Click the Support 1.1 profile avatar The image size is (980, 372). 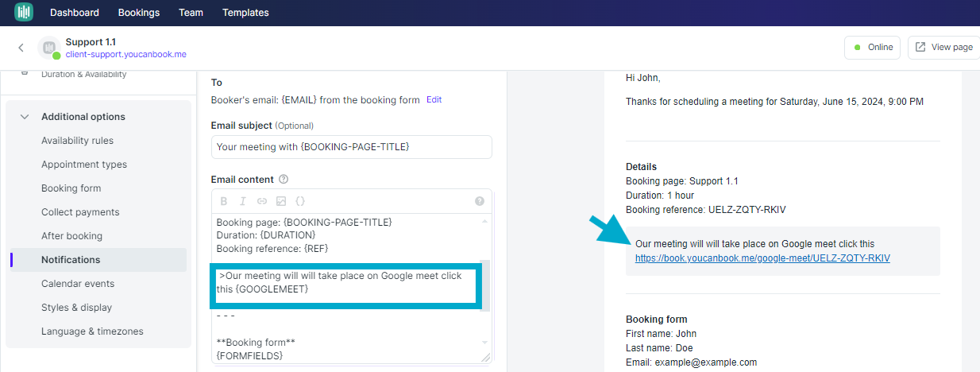(49, 48)
